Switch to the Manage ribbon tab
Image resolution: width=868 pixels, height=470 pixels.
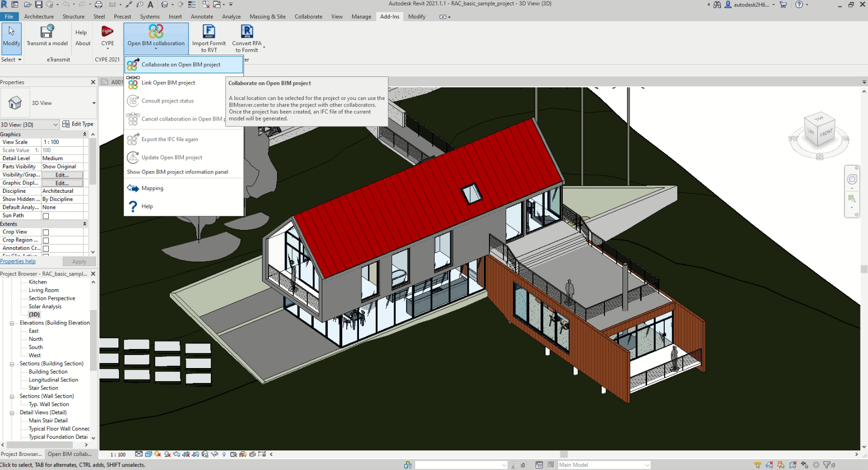point(361,17)
